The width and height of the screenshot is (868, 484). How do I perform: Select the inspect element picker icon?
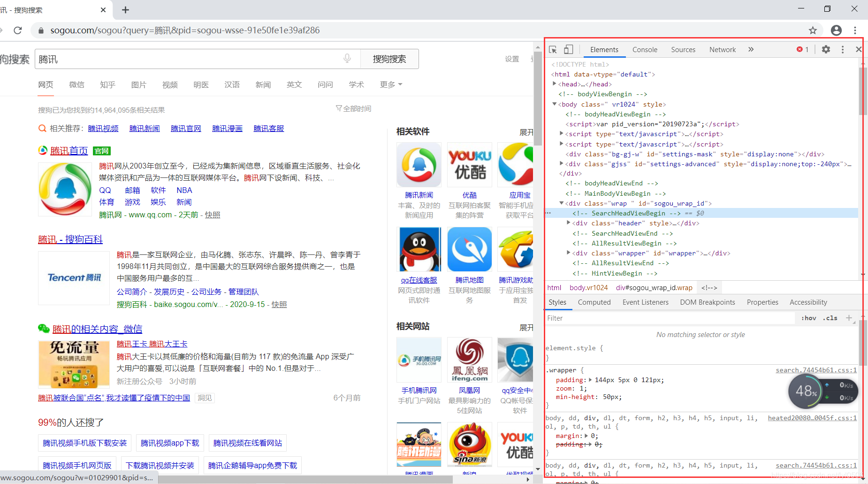553,49
